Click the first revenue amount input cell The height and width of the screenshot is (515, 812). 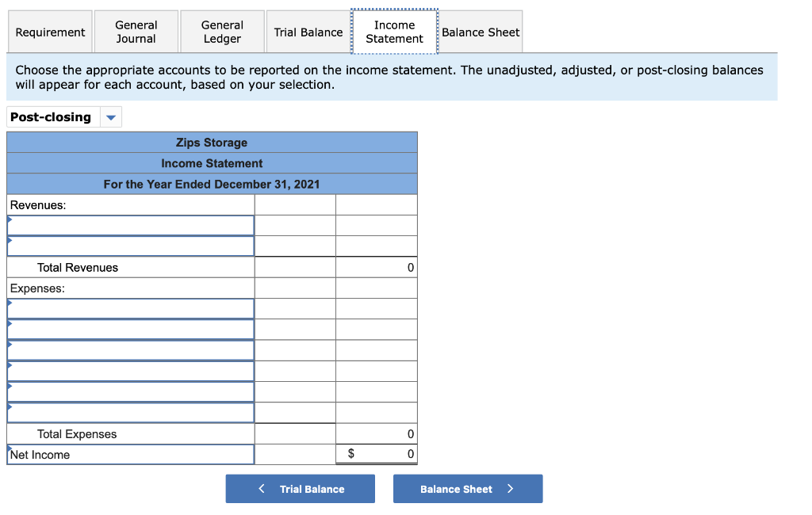(294, 225)
